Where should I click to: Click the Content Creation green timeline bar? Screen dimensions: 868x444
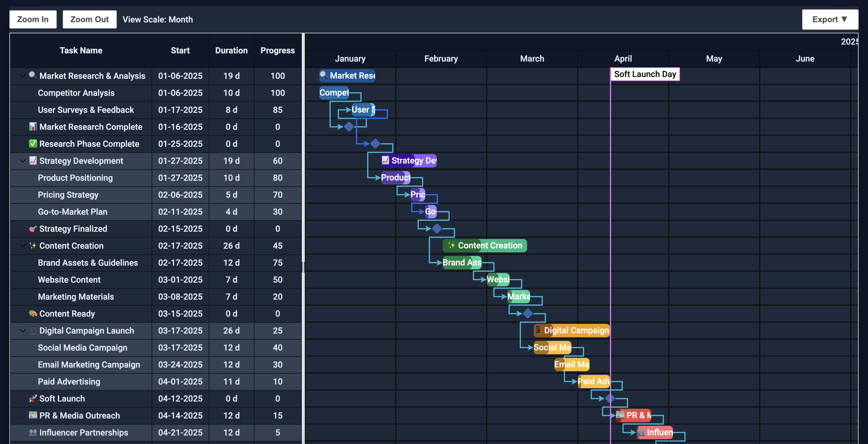pos(485,246)
